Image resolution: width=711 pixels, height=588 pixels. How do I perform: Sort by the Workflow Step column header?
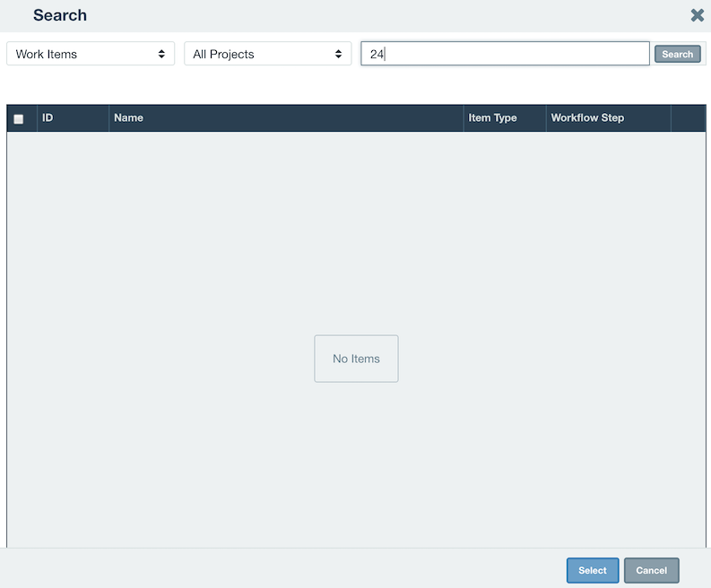[x=609, y=118]
